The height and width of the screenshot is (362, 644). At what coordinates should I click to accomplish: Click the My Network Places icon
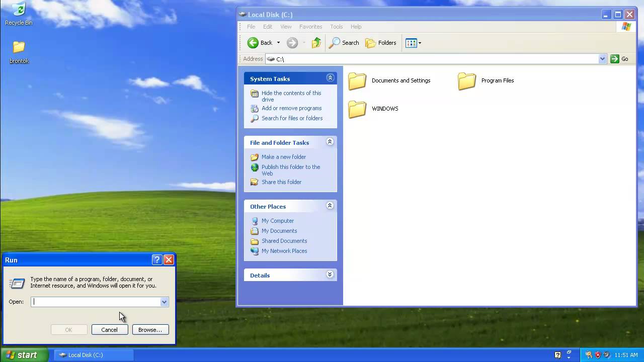255,251
